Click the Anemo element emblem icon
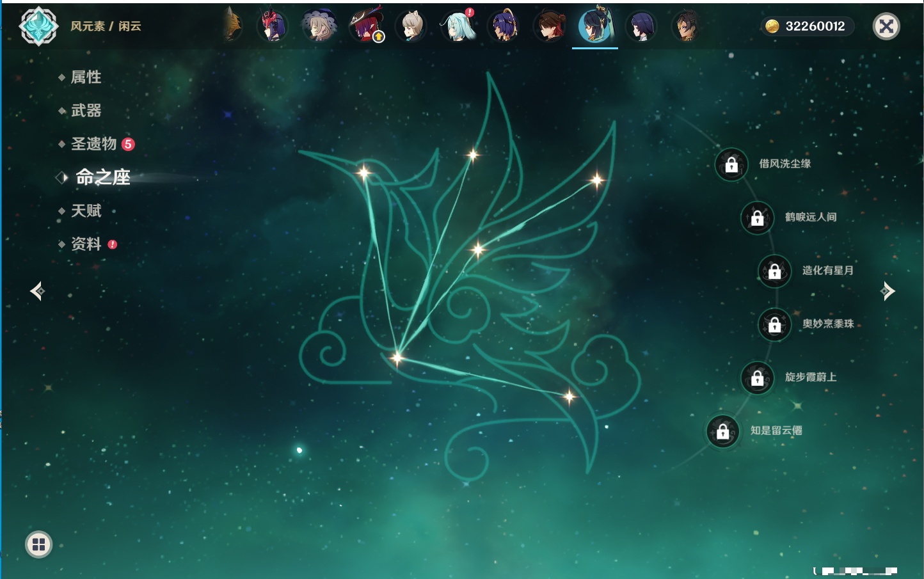Screen dimensions: 924x579 pos(38,26)
